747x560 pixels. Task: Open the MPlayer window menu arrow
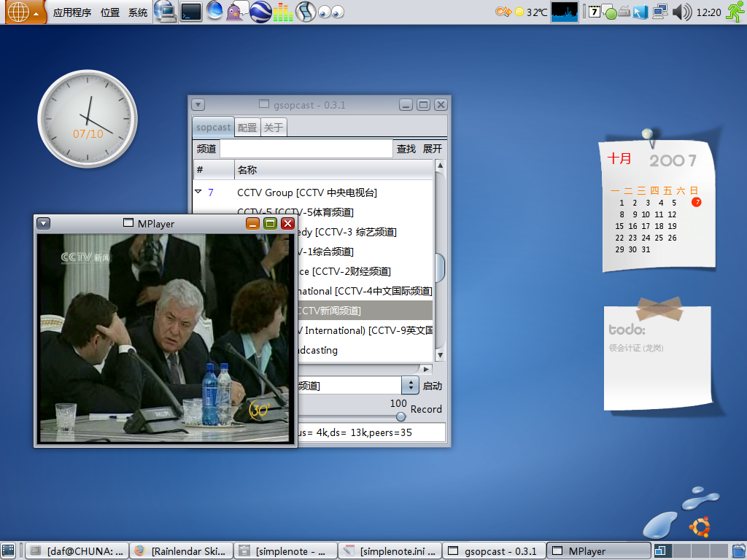(43, 223)
